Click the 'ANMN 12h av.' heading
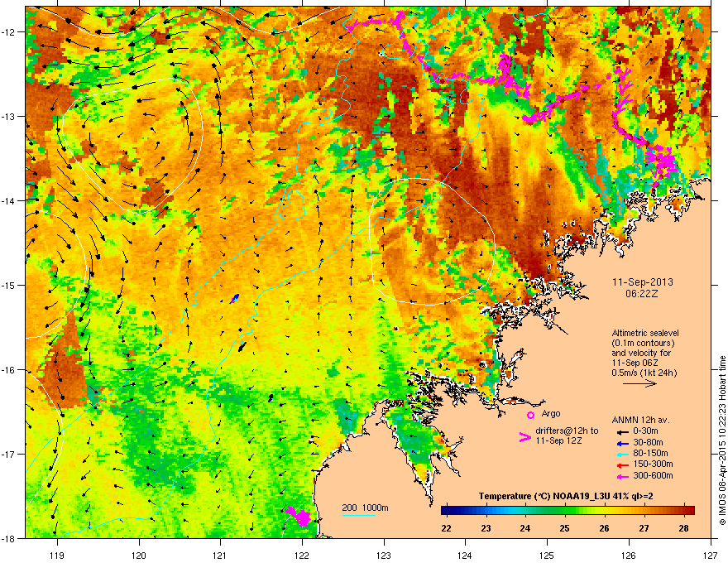This screenshot has width=728, height=563. (x=640, y=420)
